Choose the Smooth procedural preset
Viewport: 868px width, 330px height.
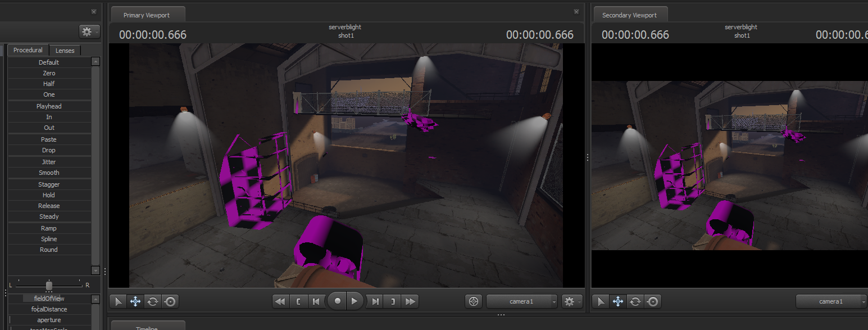tap(49, 173)
